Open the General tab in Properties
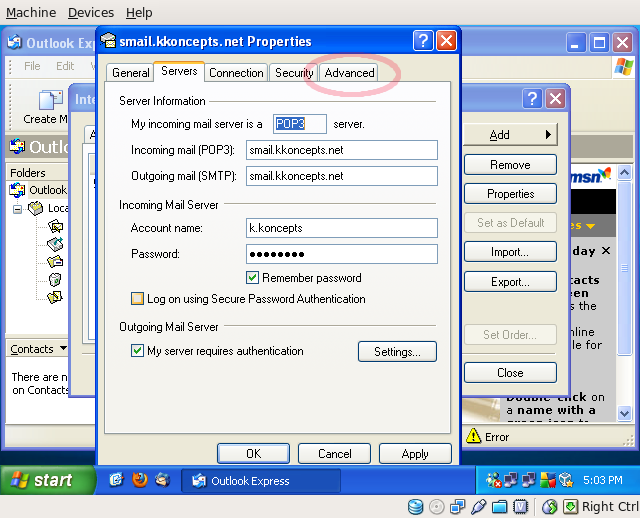Screen dimensions: 640x518 click(x=130, y=73)
